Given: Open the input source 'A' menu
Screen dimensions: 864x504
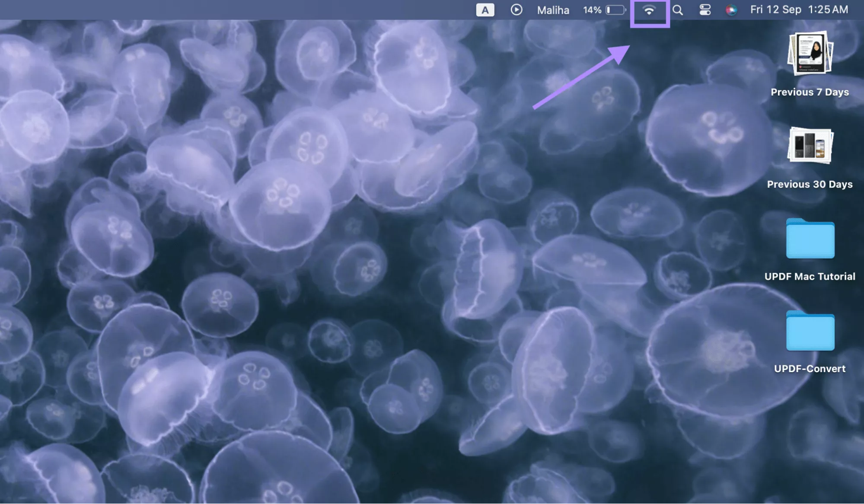Looking at the screenshot, I should [485, 10].
